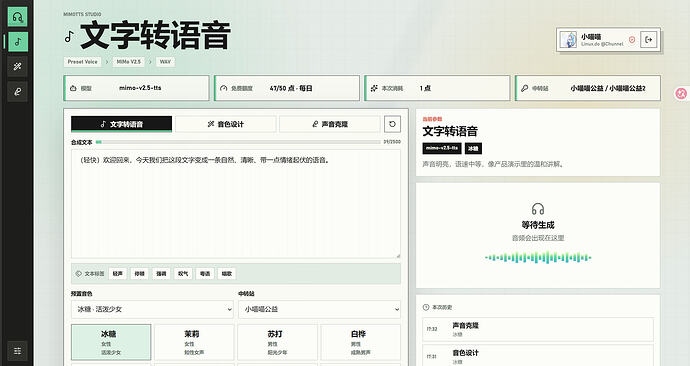Image resolution: width=690 pixels, height=366 pixels.
Task: Click the text length progress bar above the textarea
Action: pos(238,142)
